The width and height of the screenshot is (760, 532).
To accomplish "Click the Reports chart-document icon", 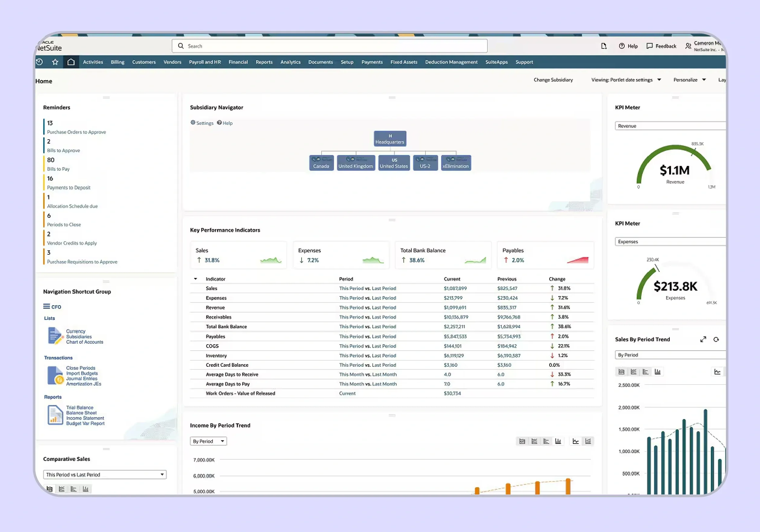I will [x=55, y=415].
